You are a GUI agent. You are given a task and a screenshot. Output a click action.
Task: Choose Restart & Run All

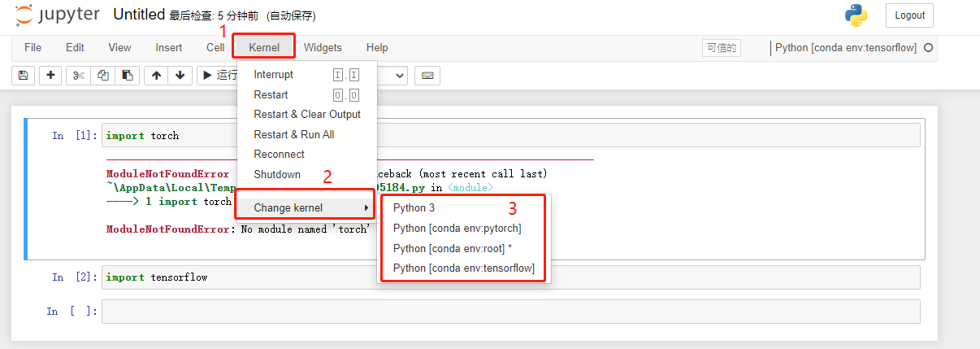click(307, 135)
